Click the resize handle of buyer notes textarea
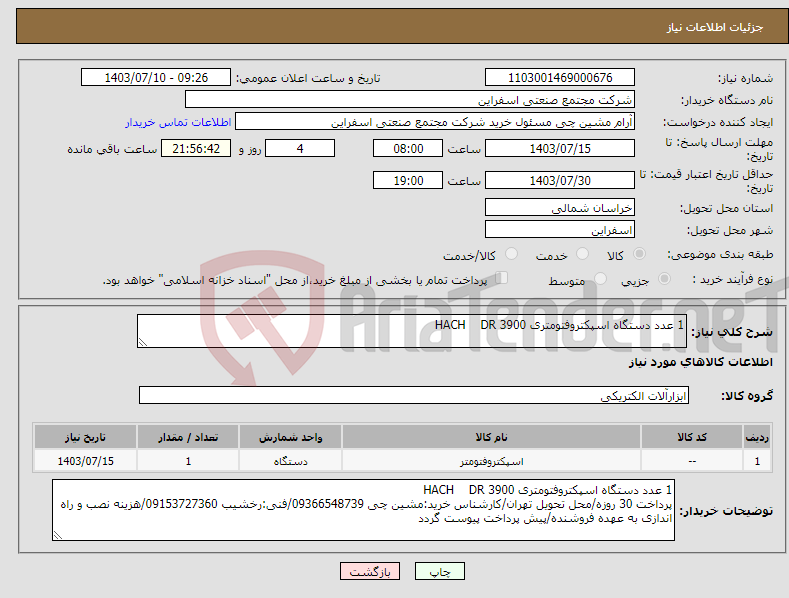Viewport: 789px width, 598px height. pos(58,536)
